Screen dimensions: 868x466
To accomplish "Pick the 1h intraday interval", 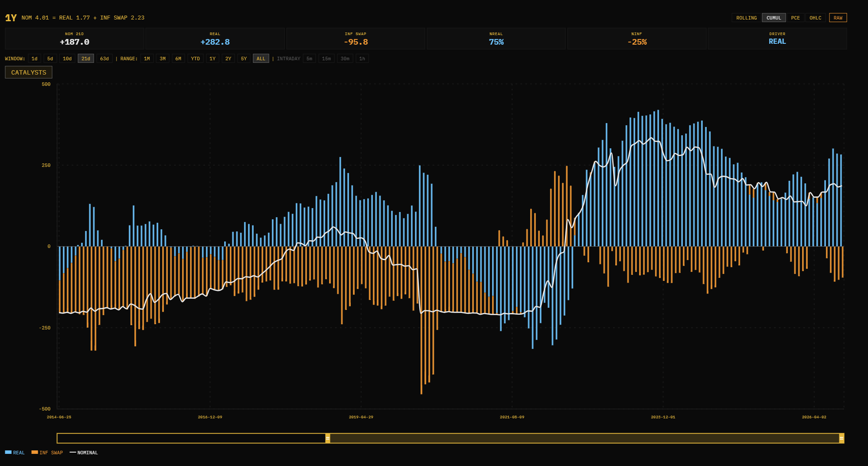I will pyautogui.click(x=362, y=59).
